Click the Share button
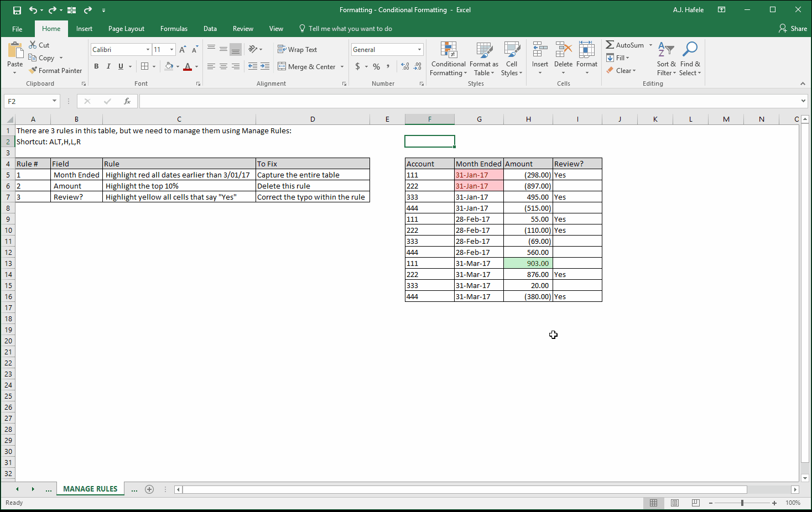812x512 pixels. click(x=793, y=28)
